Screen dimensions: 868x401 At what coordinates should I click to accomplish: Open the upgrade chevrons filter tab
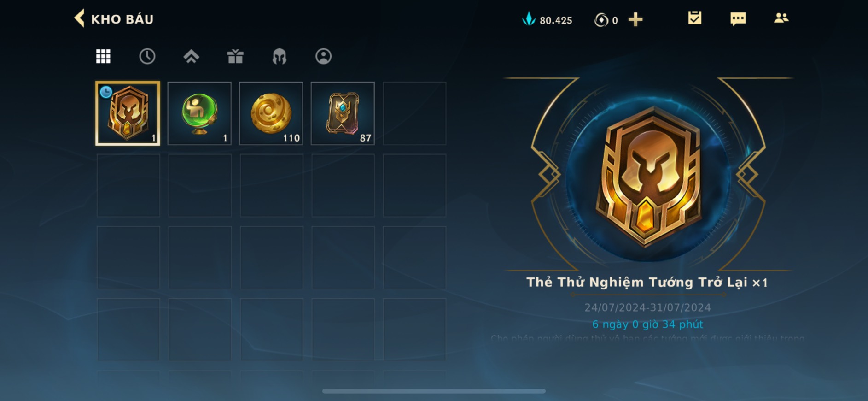(x=191, y=56)
